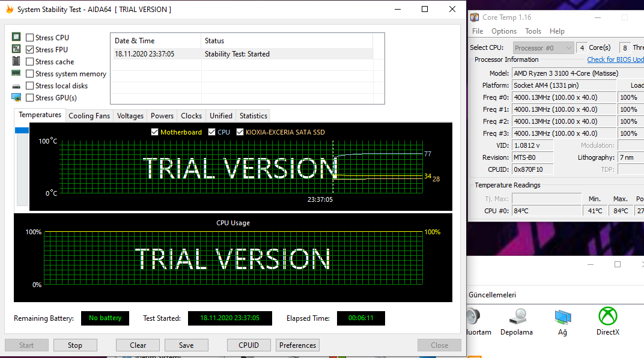
Task: Open the Depolama storage icon
Action: click(518, 317)
